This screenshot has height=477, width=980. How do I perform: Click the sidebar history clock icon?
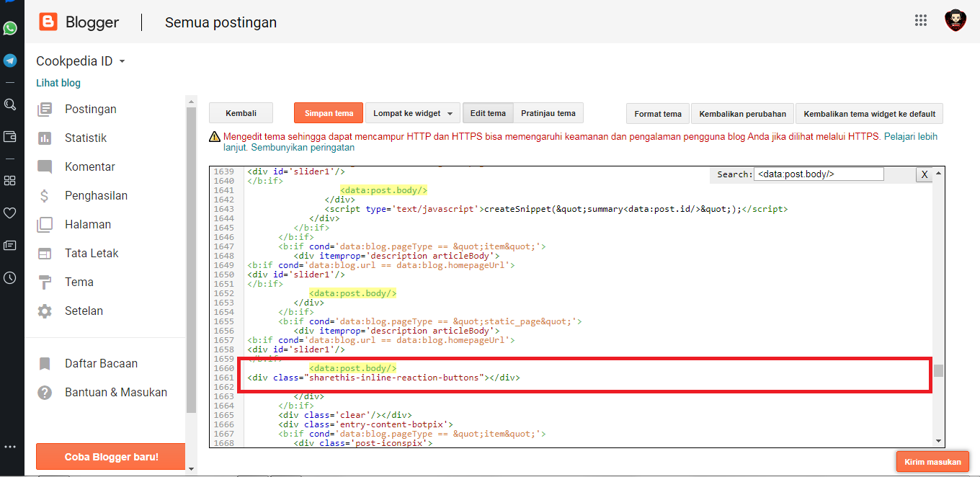coord(10,277)
